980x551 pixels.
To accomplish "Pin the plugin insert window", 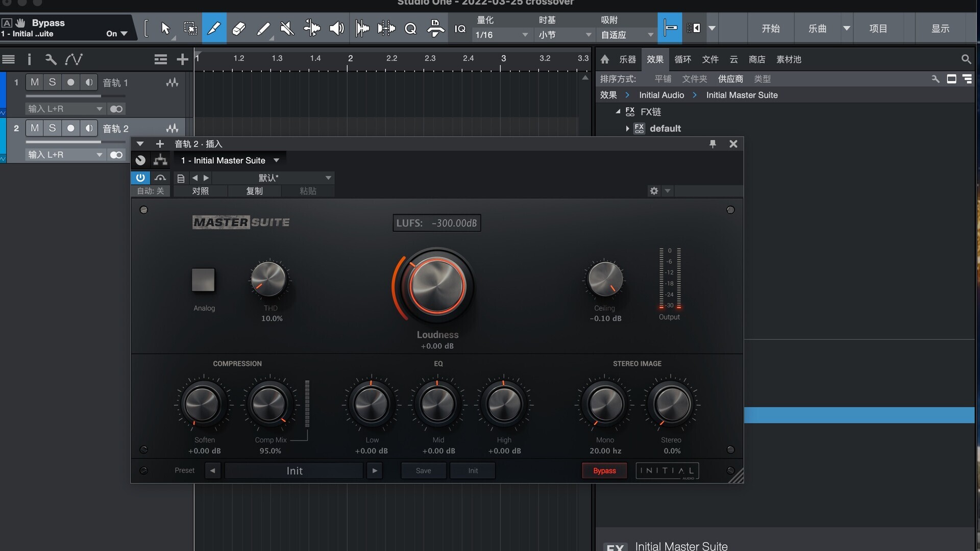I will point(713,144).
